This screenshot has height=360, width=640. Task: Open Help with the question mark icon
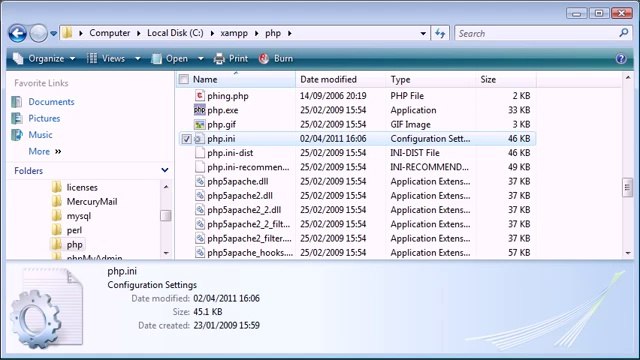pos(621,59)
